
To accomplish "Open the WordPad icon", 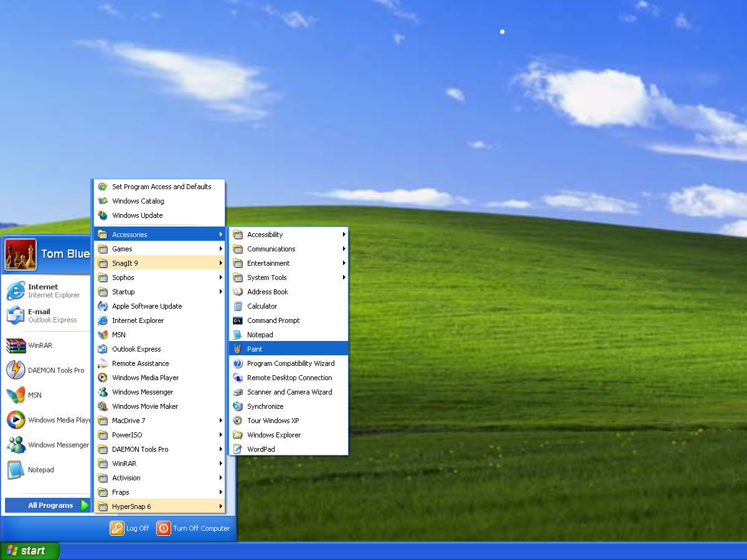I will pos(237,449).
